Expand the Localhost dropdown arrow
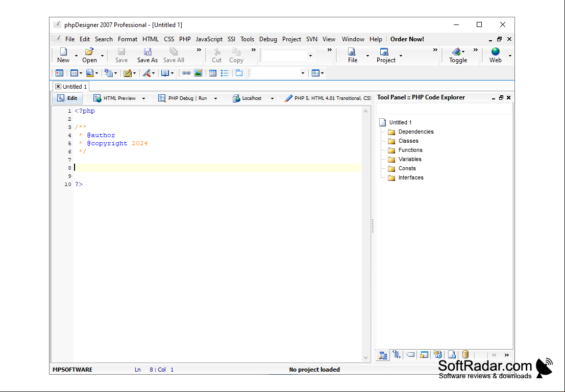 [272, 98]
